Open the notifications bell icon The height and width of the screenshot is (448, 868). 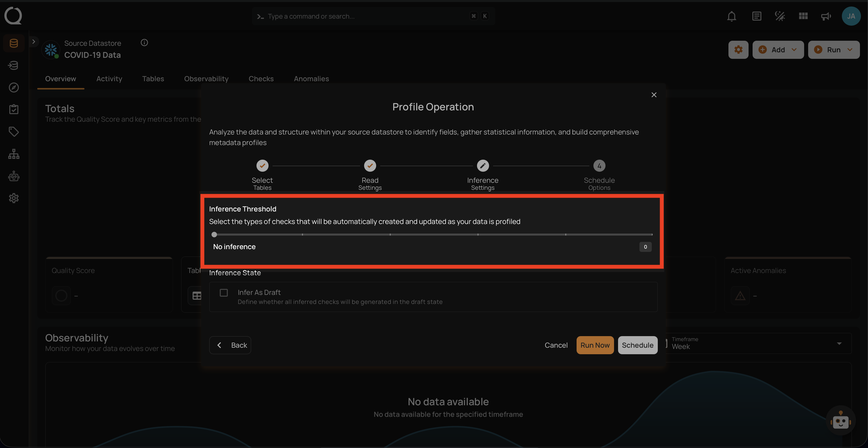point(731,16)
